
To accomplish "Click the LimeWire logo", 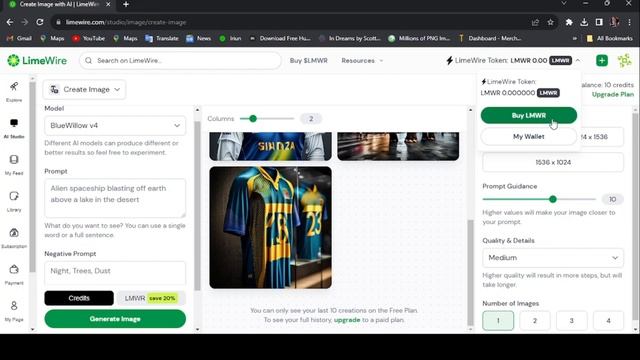I will point(37,60).
